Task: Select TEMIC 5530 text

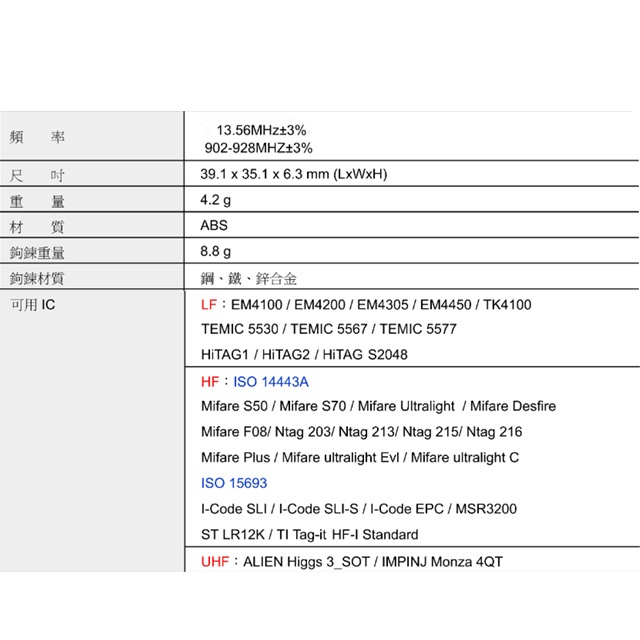Action: click(x=240, y=329)
